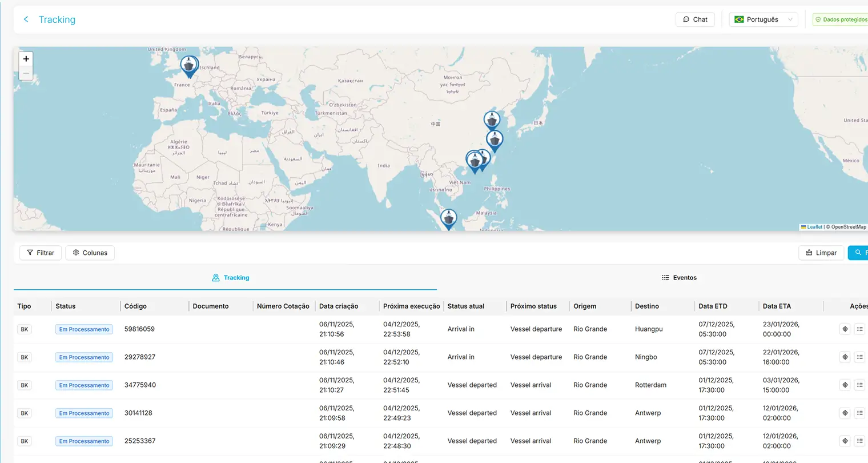Click the Dados protegidos badge
Image resolution: width=868 pixels, height=463 pixels.
pyautogui.click(x=841, y=19)
